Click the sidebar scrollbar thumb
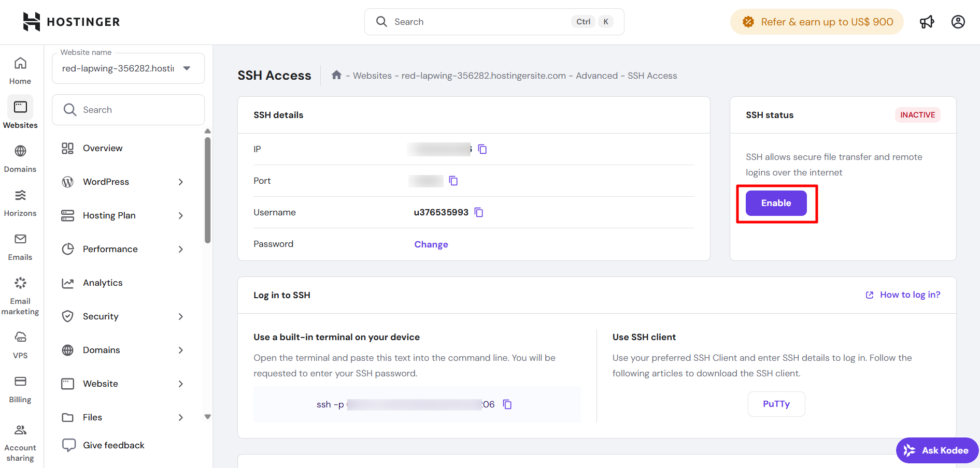This screenshot has height=468, width=980. tap(208, 189)
